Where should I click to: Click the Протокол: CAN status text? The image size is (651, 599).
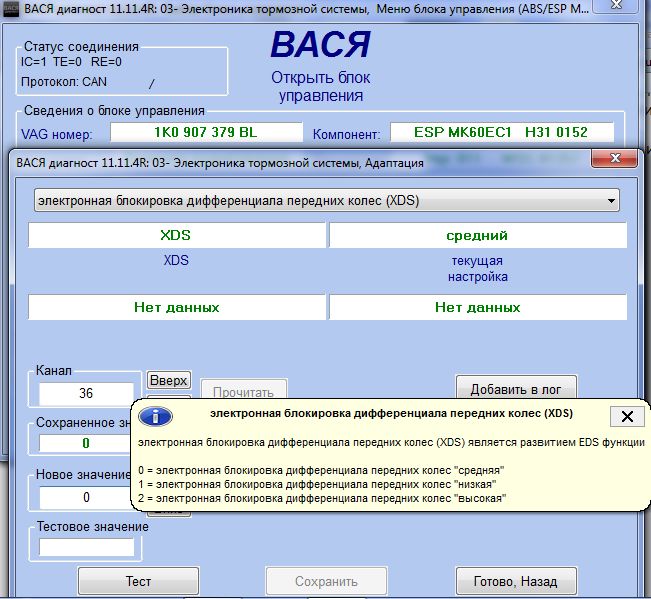click(64, 82)
